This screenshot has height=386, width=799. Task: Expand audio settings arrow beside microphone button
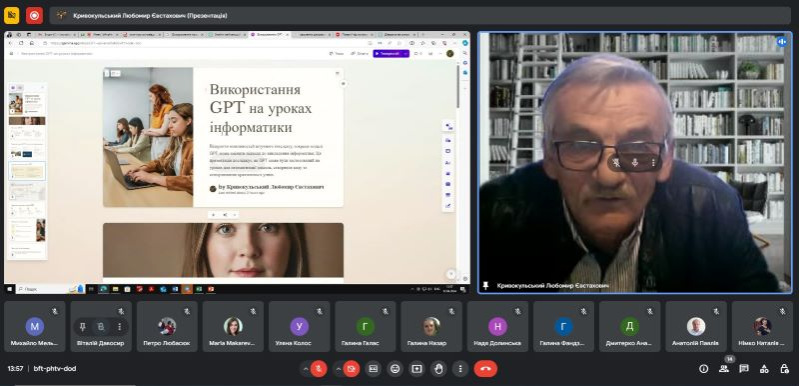306,369
